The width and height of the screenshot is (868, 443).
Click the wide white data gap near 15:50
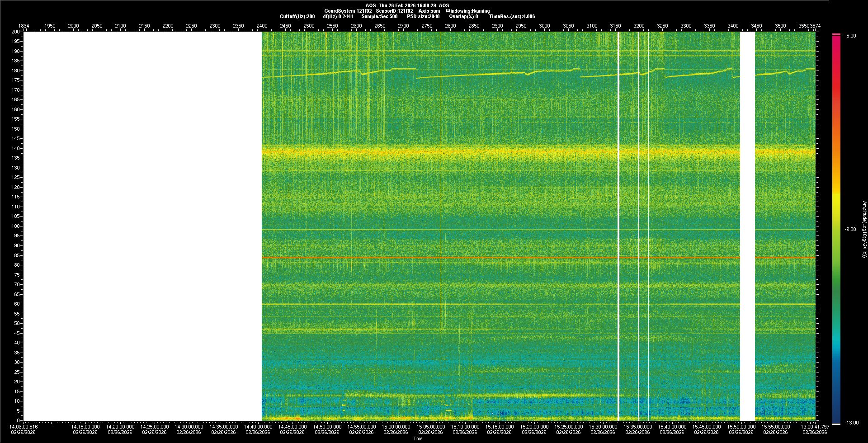coord(747,226)
